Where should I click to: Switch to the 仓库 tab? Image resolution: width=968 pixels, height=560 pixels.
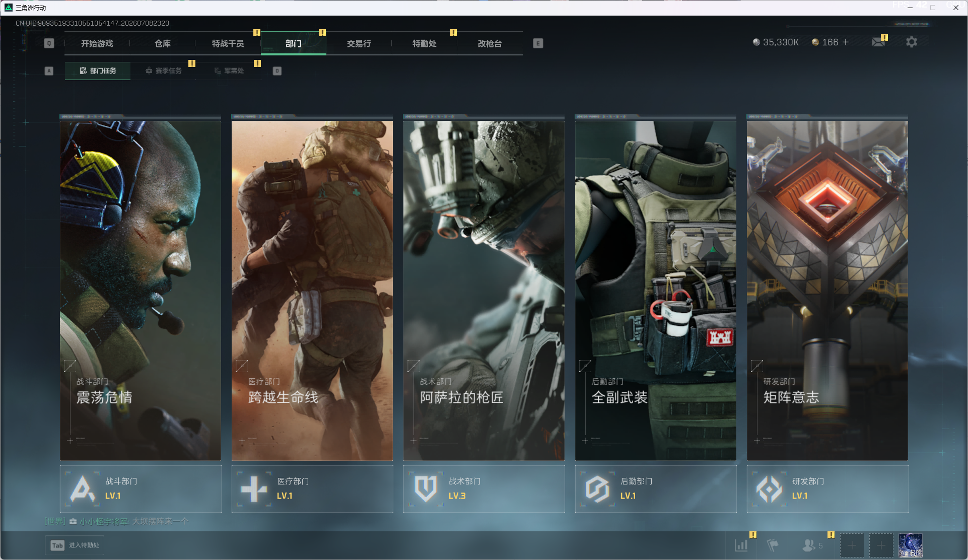coord(163,43)
